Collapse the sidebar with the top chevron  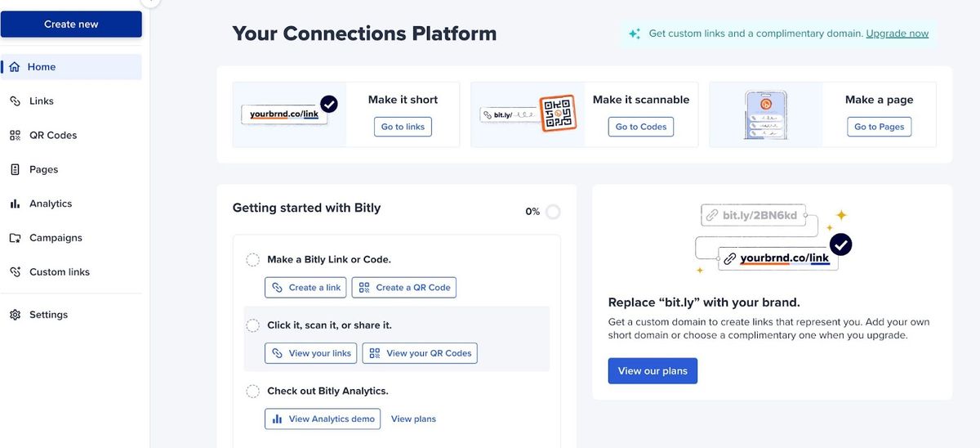click(150, 2)
